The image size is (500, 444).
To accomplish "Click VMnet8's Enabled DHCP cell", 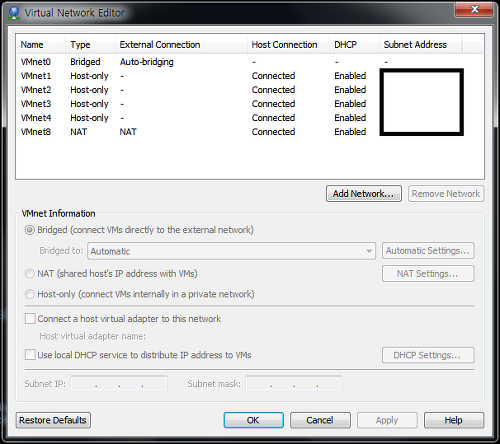I will tap(350, 132).
